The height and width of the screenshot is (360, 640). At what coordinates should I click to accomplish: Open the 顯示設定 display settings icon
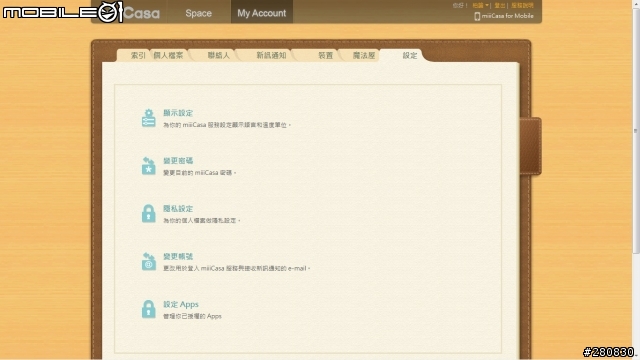point(149,118)
